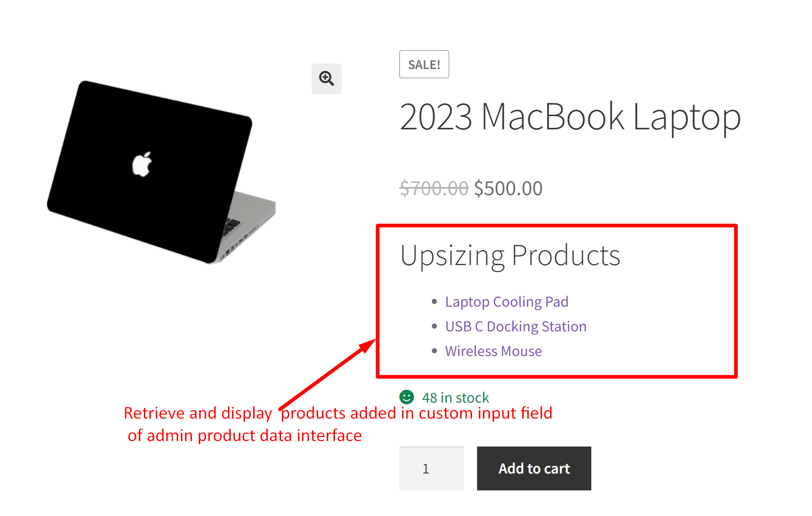Viewport: 812px width, 516px height.
Task: Click the 48 in stock text
Action: pos(455,397)
